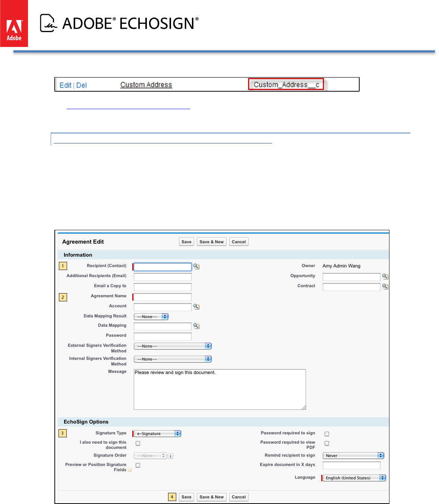Open Language dropdown
439x504 pixels.
354,478
